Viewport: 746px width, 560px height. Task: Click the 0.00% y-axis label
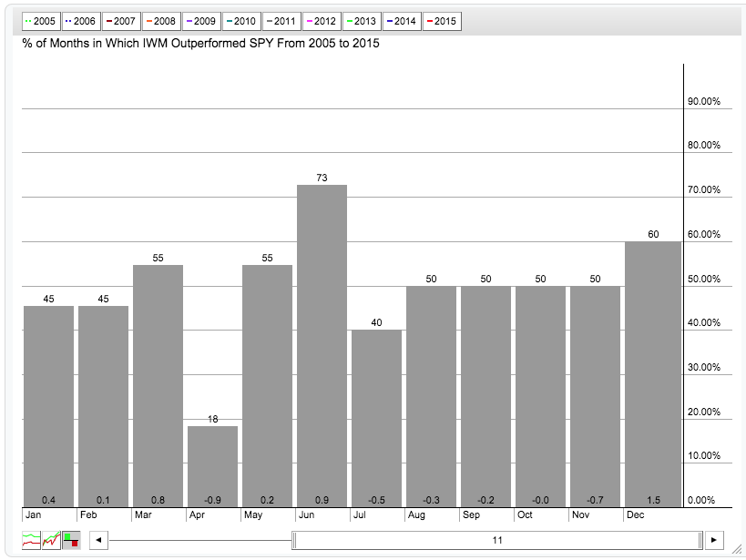[701, 500]
